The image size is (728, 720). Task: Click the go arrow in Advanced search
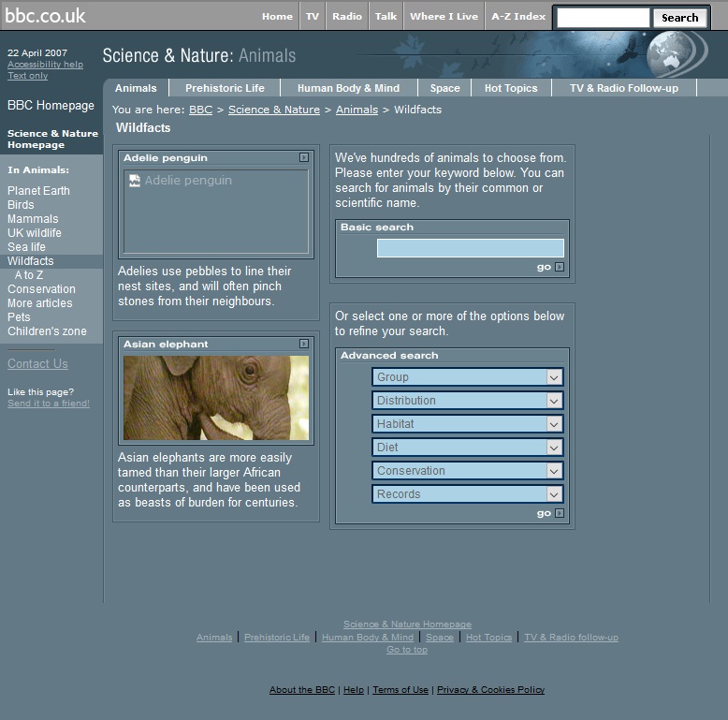pos(560,513)
